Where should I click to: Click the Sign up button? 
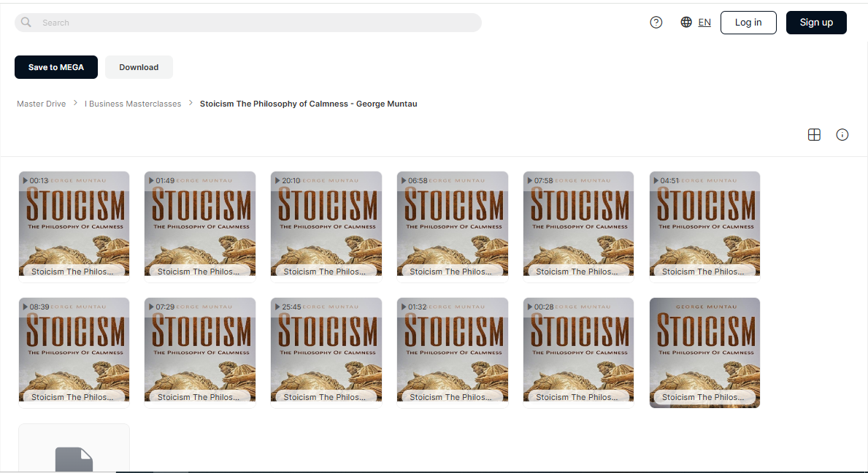[816, 23]
